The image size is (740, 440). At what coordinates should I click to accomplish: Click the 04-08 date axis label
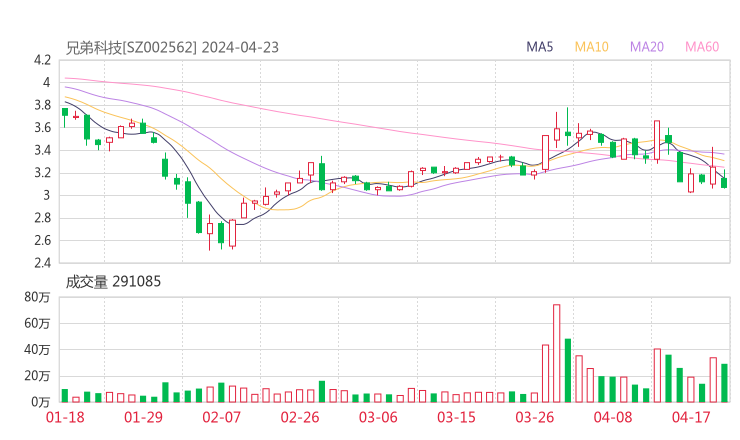coord(613,417)
